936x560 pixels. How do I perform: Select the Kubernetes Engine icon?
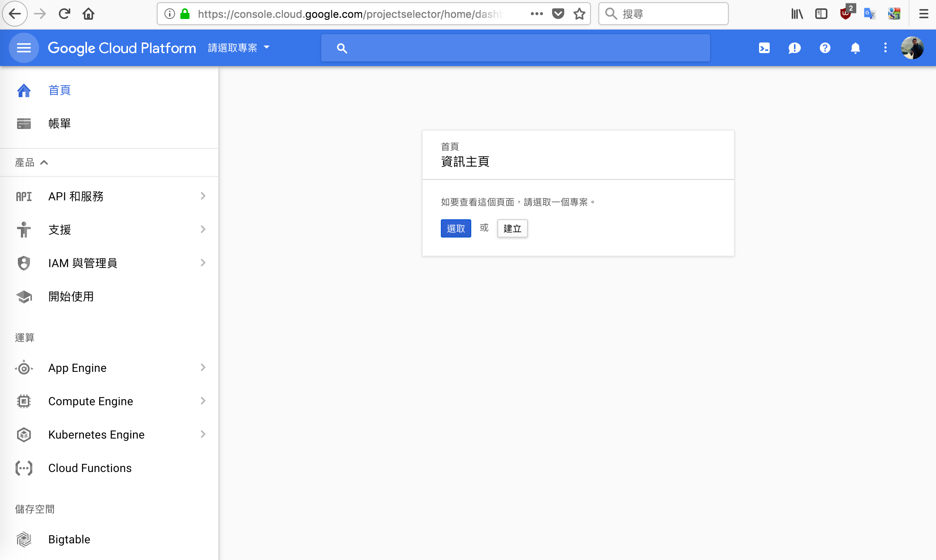click(x=24, y=434)
